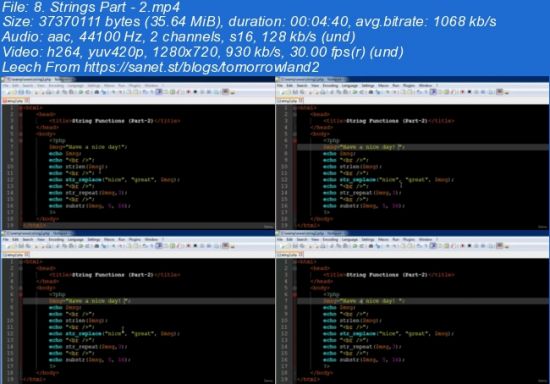Viewport: 550px width, 384px height.
Task: Collapse html fold marker on line 1, top-left frame
Action: click(21, 108)
